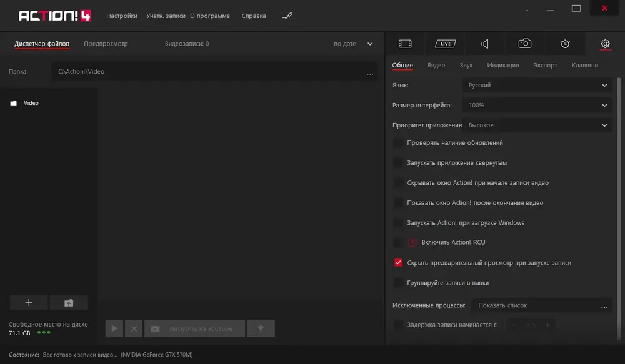Screen dimensions: 625x364
Task: Open the Учетн. записи menu
Action: pos(166,16)
